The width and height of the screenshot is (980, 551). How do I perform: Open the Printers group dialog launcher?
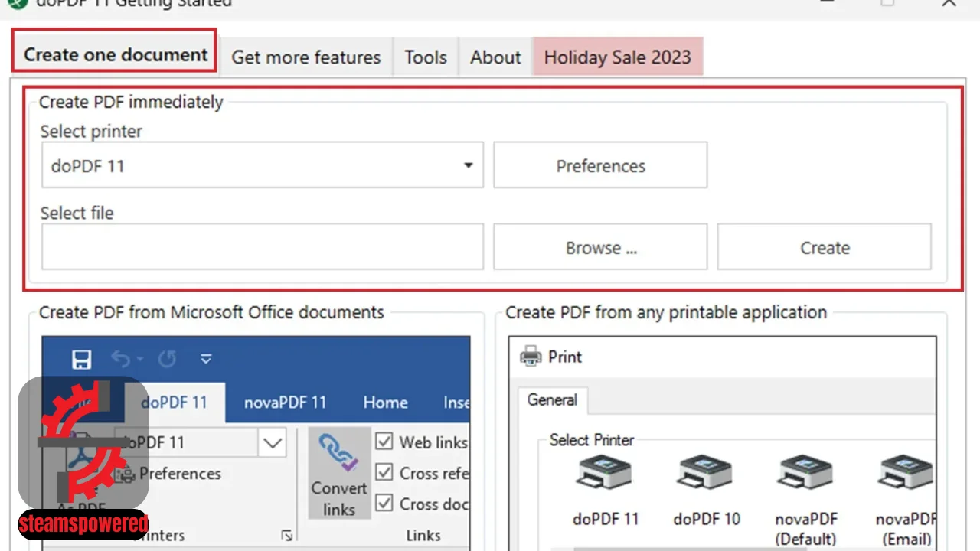pos(287,536)
